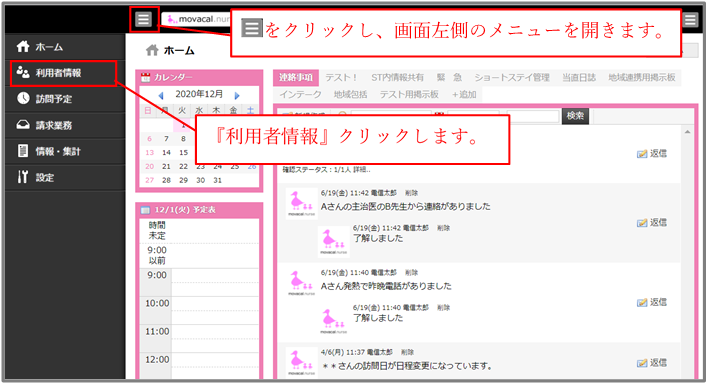Reply to the B先生 message via 返信
Screen dimensions: 706x384
click(x=652, y=223)
